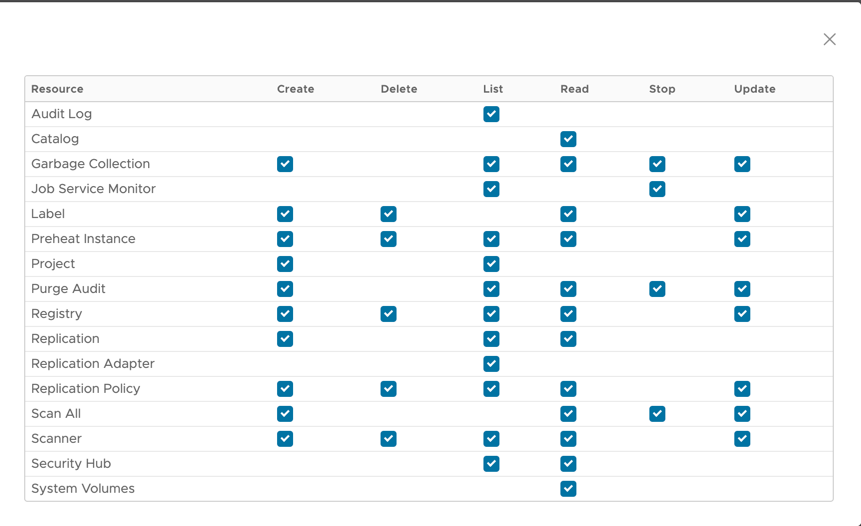Toggle Garbage Collection Create checkbox
This screenshot has height=526, width=861.
point(285,164)
